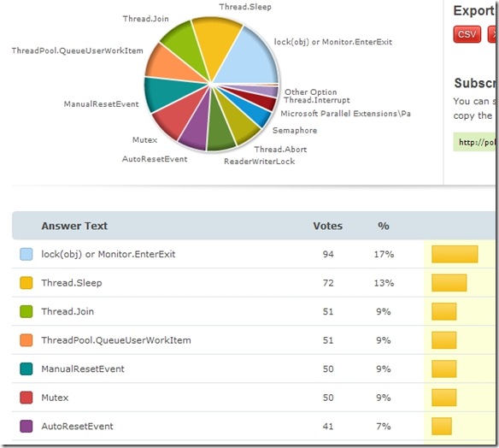The width and height of the screenshot is (499, 448).
Task: Click the lock(obj) percentage bar
Action: click(455, 254)
